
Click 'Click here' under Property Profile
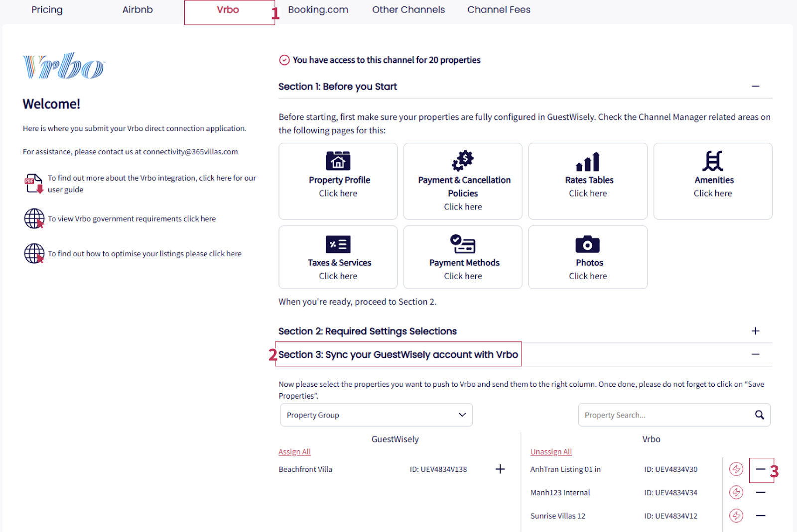(x=338, y=193)
